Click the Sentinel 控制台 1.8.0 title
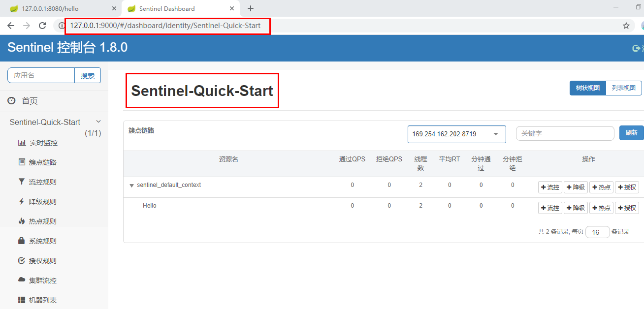 click(67, 47)
